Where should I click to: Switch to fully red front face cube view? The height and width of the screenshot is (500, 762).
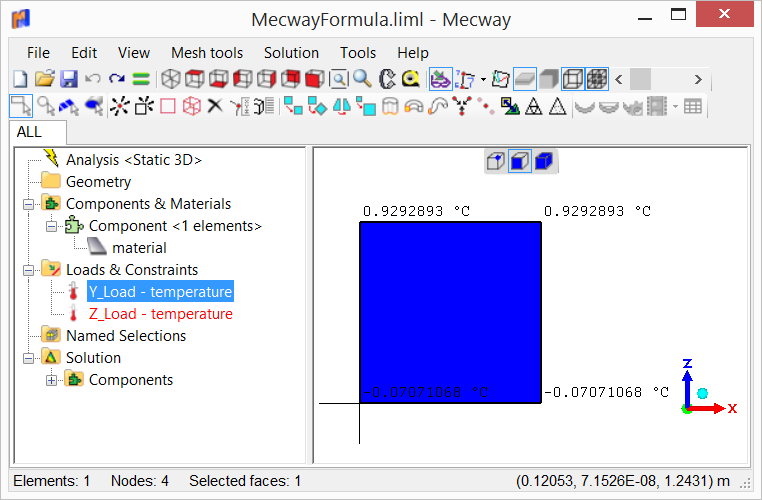click(x=314, y=79)
